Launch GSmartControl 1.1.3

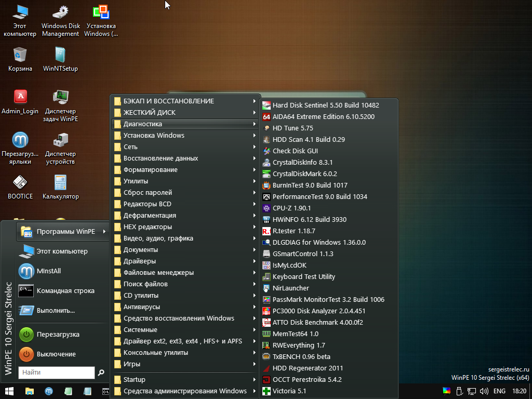pos(328,254)
